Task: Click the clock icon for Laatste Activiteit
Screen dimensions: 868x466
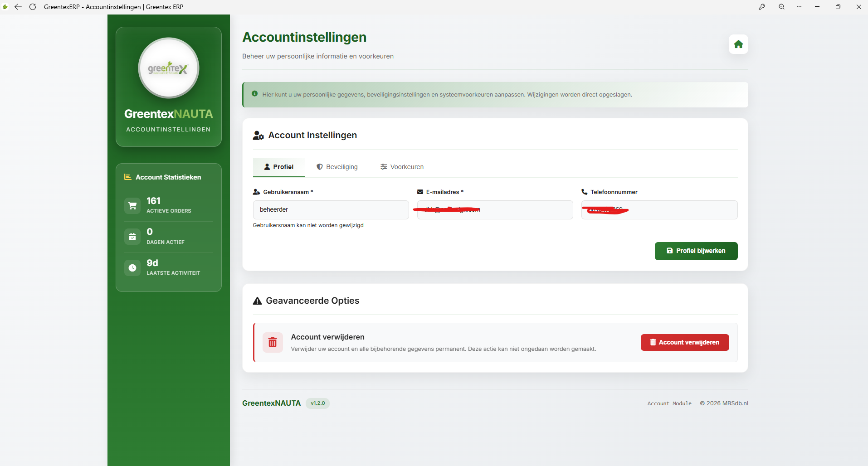Action: [132, 268]
